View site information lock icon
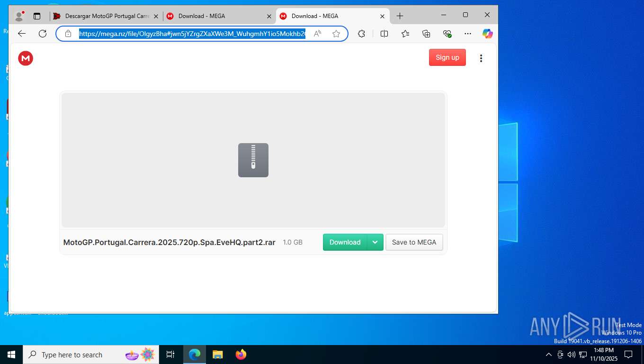The width and height of the screenshot is (644, 364). [x=68, y=34]
